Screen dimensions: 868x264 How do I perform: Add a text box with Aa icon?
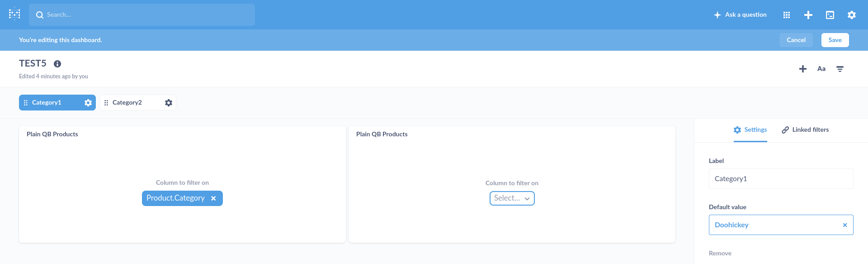(x=821, y=69)
